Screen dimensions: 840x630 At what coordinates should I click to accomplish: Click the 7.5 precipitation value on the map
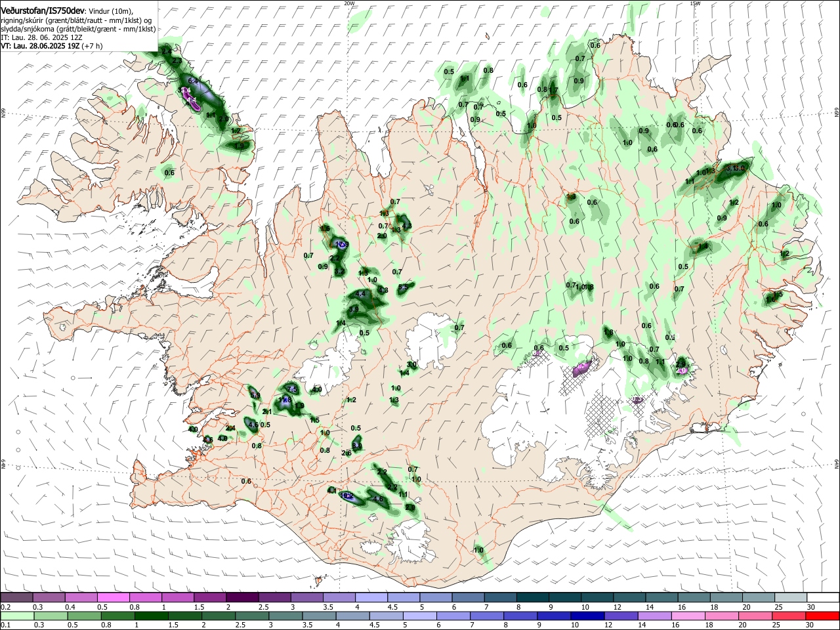tap(293, 390)
